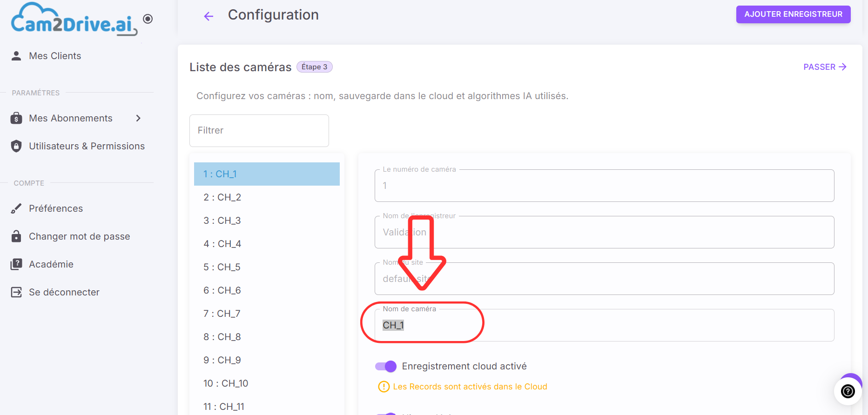The height and width of the screenshot is (415, 868).
Task: Click the Mes Abonnements bag icon
Action: point(16,118)
